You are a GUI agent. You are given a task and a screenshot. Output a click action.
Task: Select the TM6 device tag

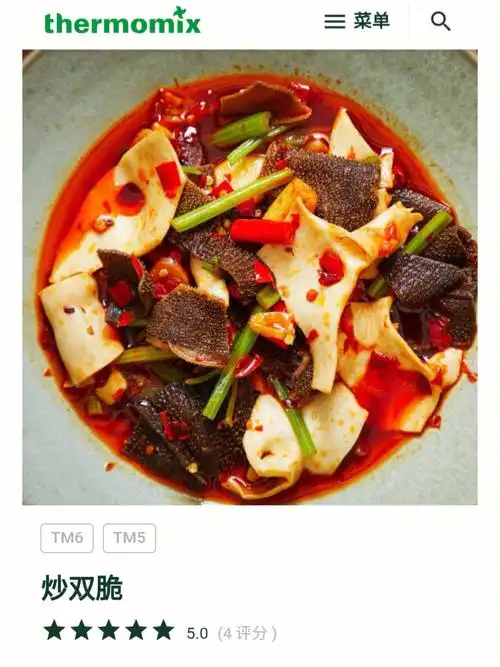67,538
